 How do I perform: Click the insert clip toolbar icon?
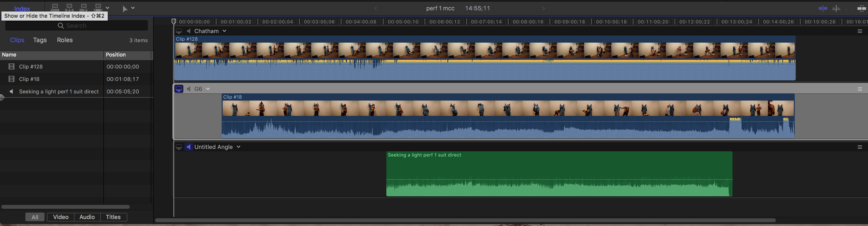tap(69, 7)
